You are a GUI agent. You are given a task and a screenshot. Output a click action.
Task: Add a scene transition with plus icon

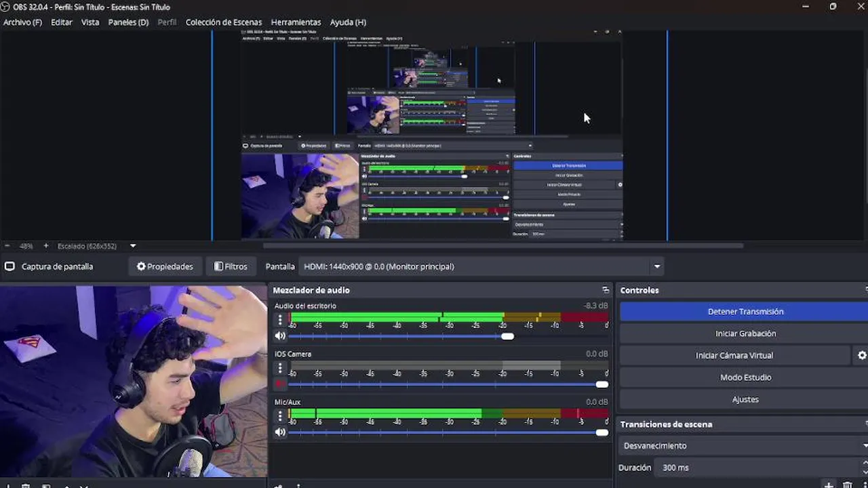pyautogui.click(x=829, y=485)
